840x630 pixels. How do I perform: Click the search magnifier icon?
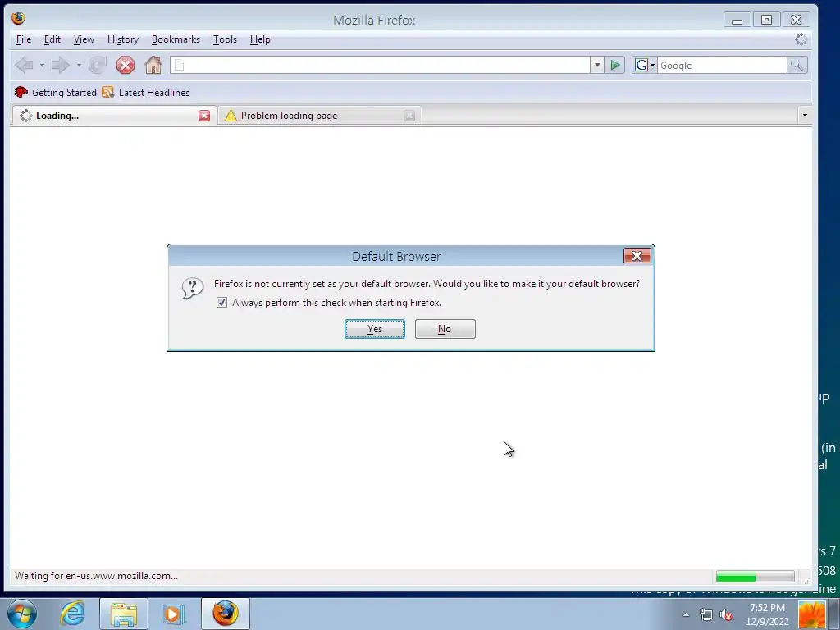coord(797,66)
